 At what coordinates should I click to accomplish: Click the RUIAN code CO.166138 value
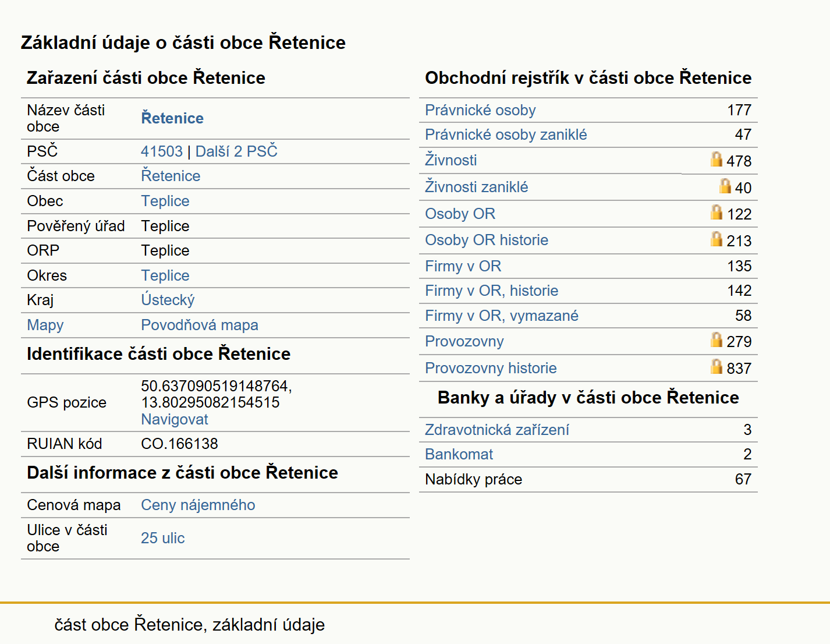coord(179,444)
